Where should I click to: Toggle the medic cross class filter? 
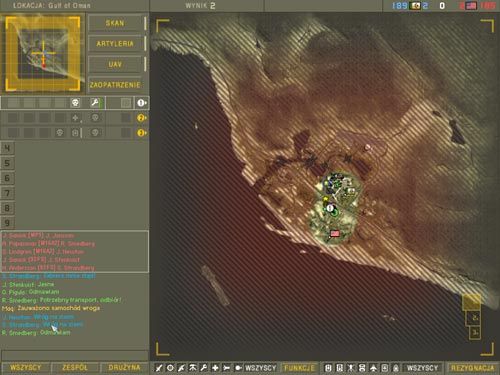(x=215, y=368)
